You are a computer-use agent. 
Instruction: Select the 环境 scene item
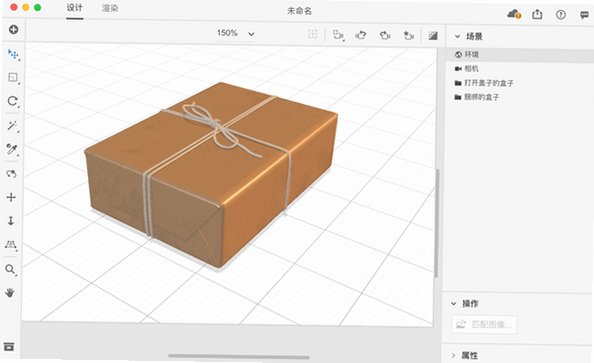point(519,55)
